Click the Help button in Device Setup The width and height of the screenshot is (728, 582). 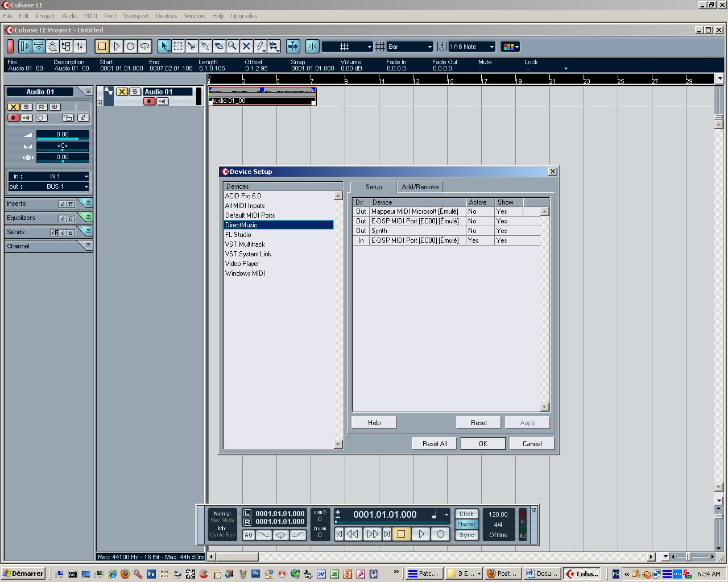point(374,423)
